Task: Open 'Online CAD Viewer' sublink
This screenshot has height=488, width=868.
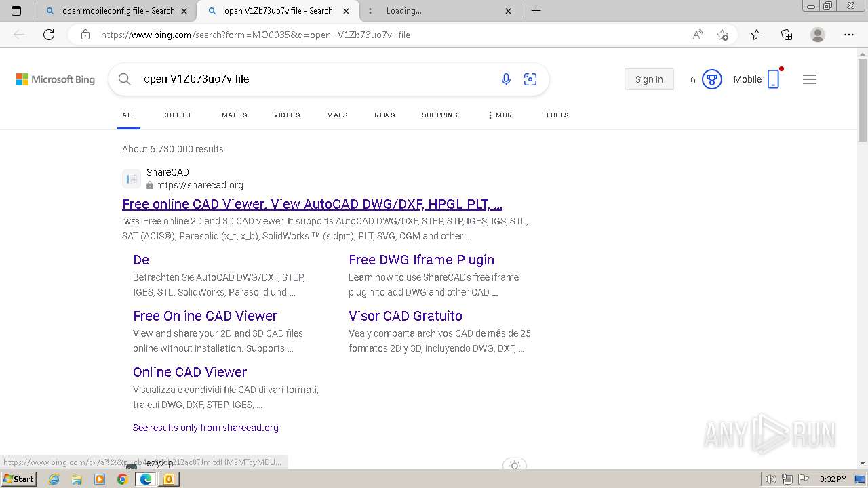Action: click(x=190, y=372)
